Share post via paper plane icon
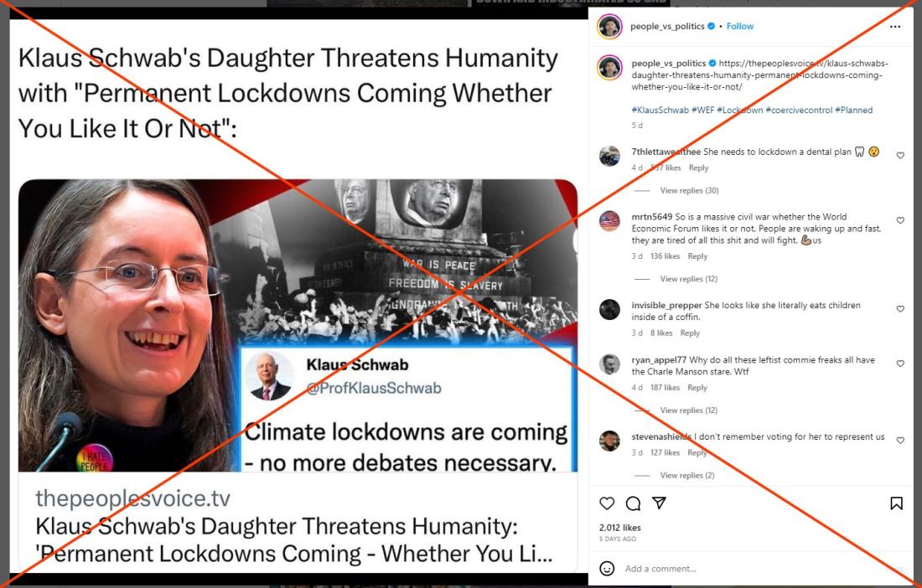The width and height of the screenshot is (922, 588). 659,503
